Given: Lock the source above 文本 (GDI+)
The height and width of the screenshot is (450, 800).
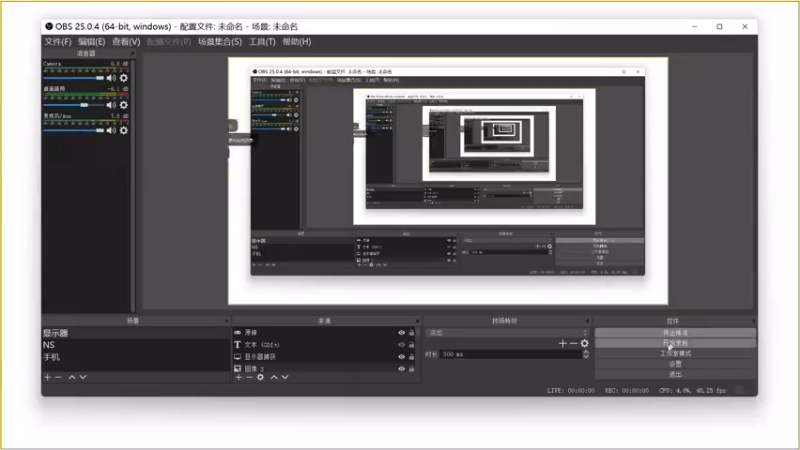Looking at the screenshot, I should click(x=411, y=333).
